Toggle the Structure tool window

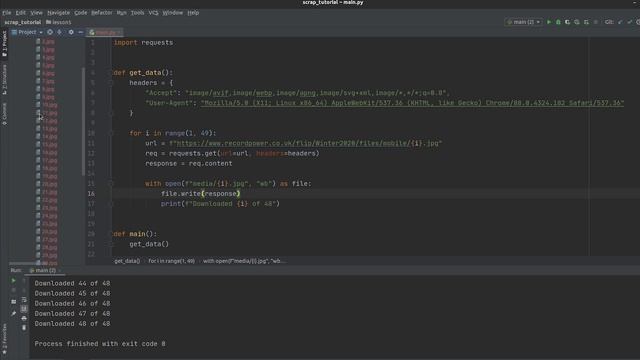click(x=4, y=80)
